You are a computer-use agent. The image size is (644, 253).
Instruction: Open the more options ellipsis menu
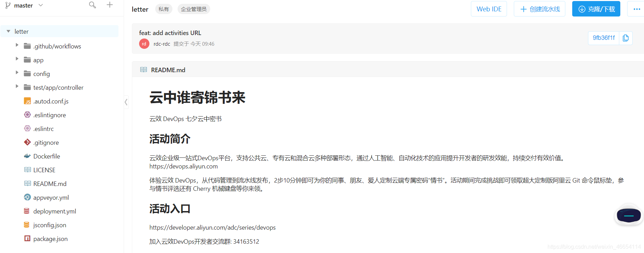(636, 9)
